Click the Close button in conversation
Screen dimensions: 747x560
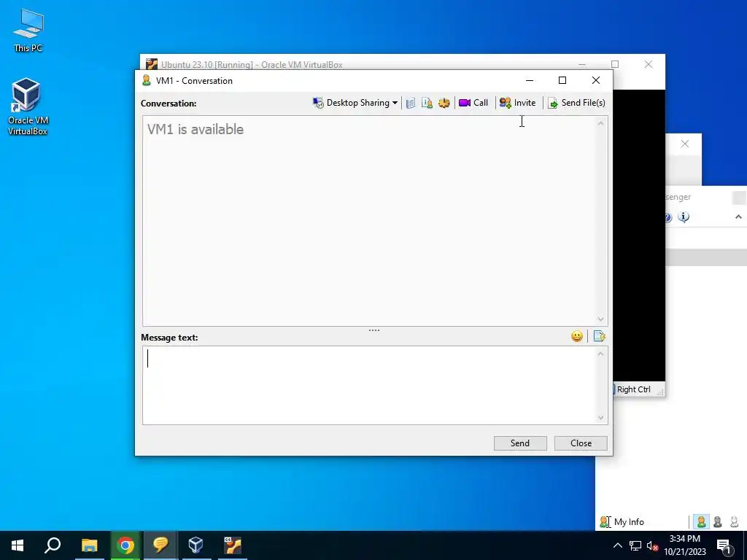pyautogui.click(x=581, y=443)
